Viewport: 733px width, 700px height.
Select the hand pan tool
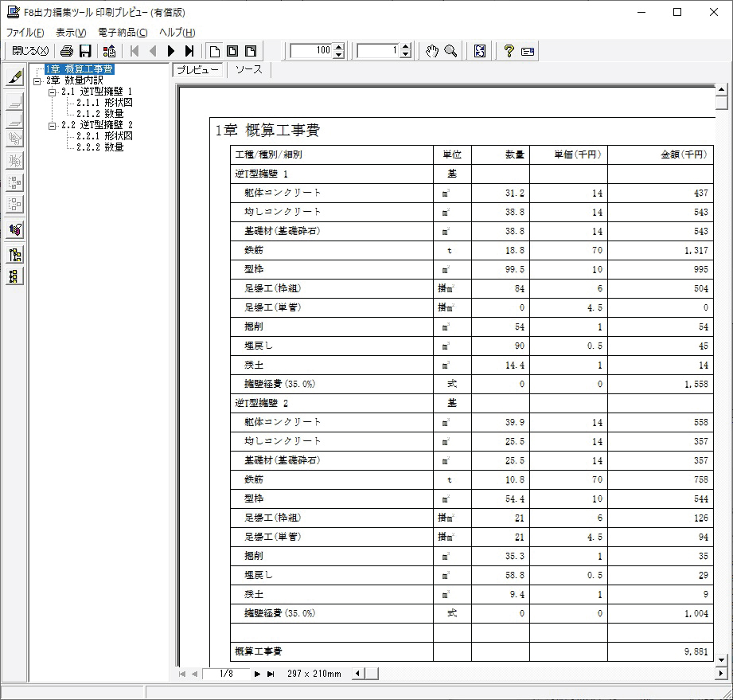(432, 51)
